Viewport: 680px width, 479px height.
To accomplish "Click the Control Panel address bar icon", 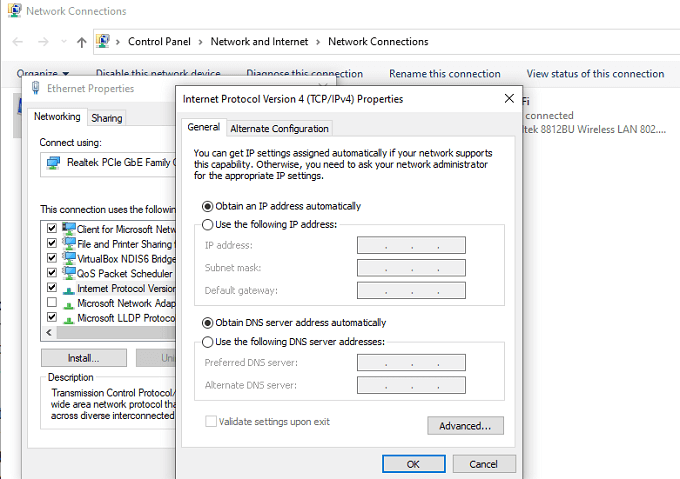I will tap(103, 41).
